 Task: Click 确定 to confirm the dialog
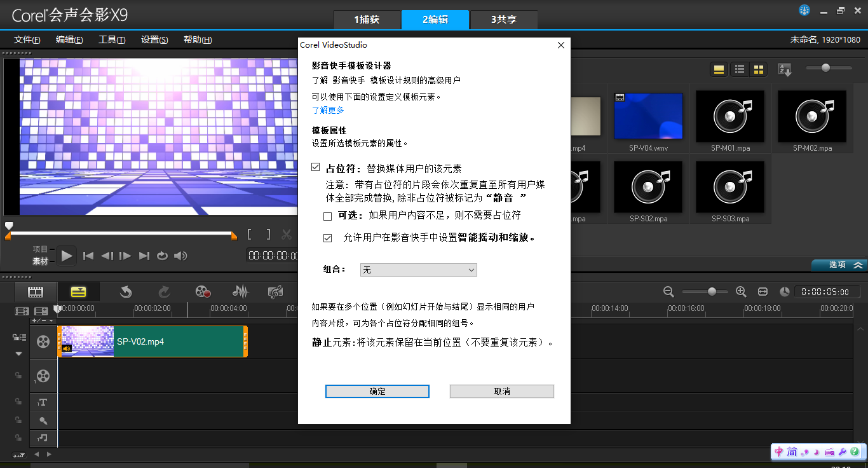tap(377, 391)
